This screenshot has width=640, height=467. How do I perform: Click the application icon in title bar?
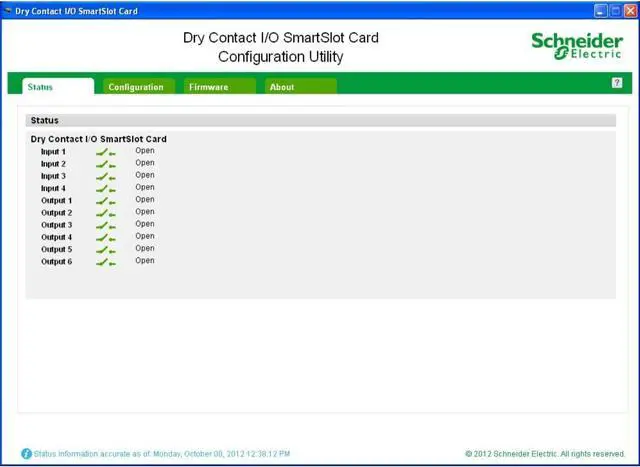(x=8, y=11)
